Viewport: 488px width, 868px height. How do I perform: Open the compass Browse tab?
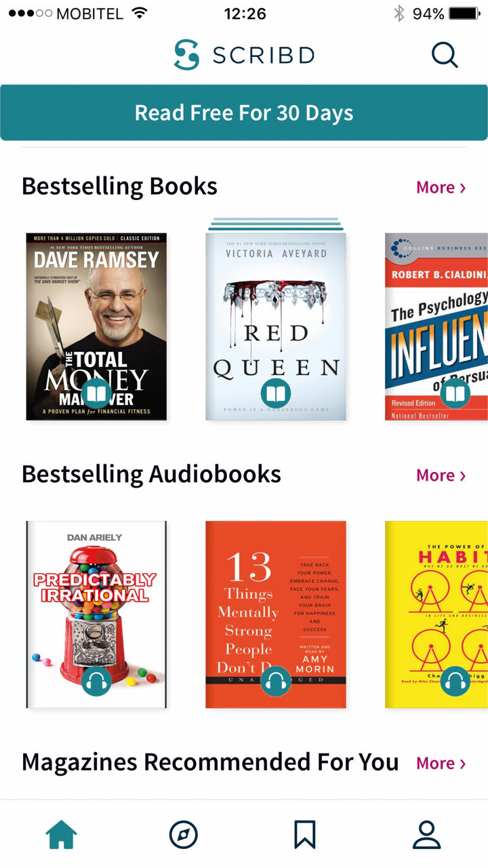[183, 835]
